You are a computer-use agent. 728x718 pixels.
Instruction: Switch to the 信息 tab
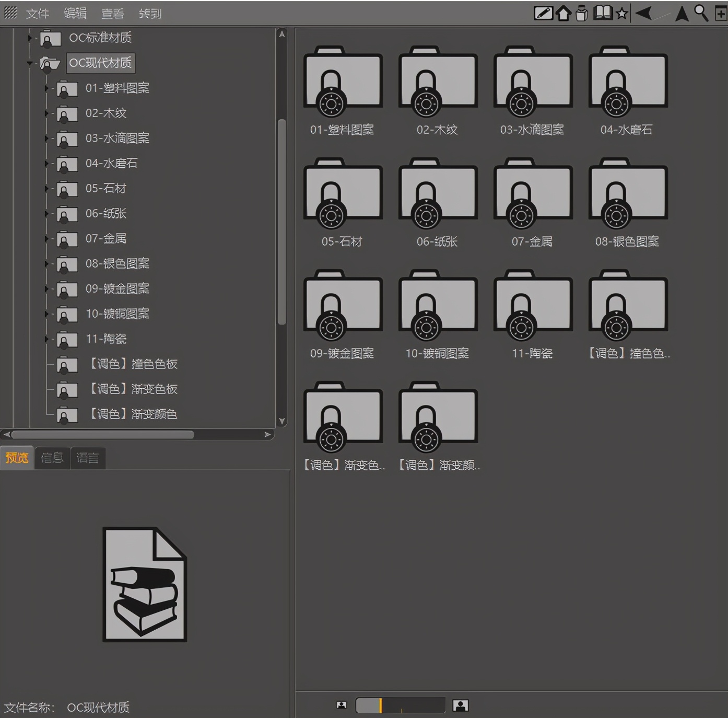pyautogui.click(x=52, y=458)
